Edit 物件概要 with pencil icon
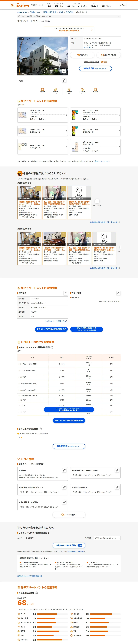Image resolution: width=138 pixels, height=644 pixels. pos(66,293)
